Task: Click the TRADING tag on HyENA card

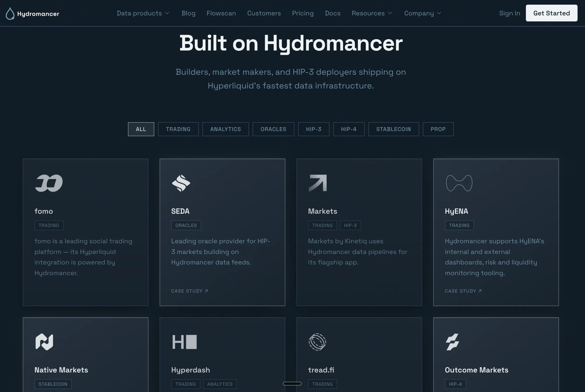Action: tap(459, 225)
